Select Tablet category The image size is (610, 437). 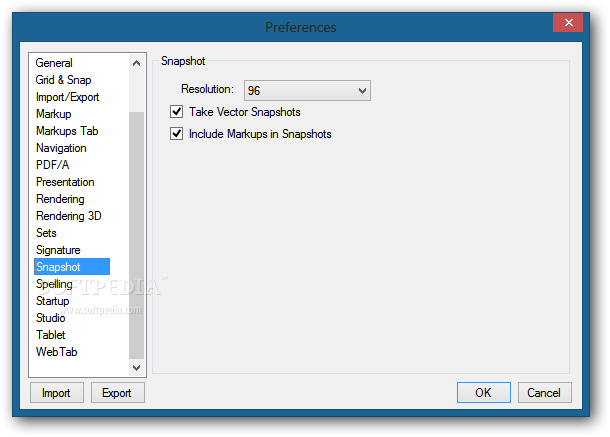(x=51, y=335)
